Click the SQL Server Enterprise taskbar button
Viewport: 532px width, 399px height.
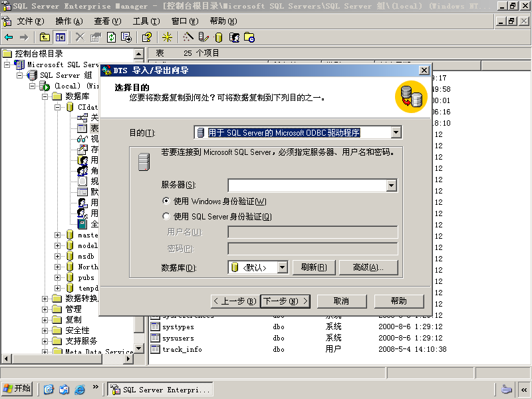[x=160, y=389]
